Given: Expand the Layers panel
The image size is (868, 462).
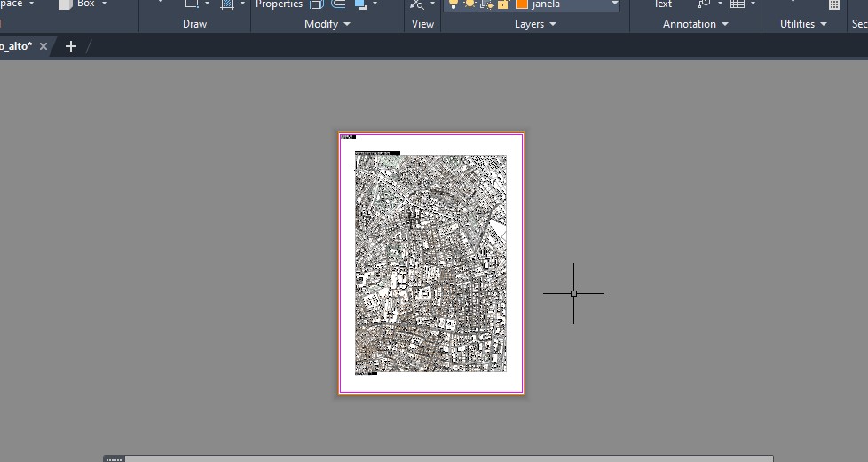Looking at the screenshot, I should [x=535, y=24].
